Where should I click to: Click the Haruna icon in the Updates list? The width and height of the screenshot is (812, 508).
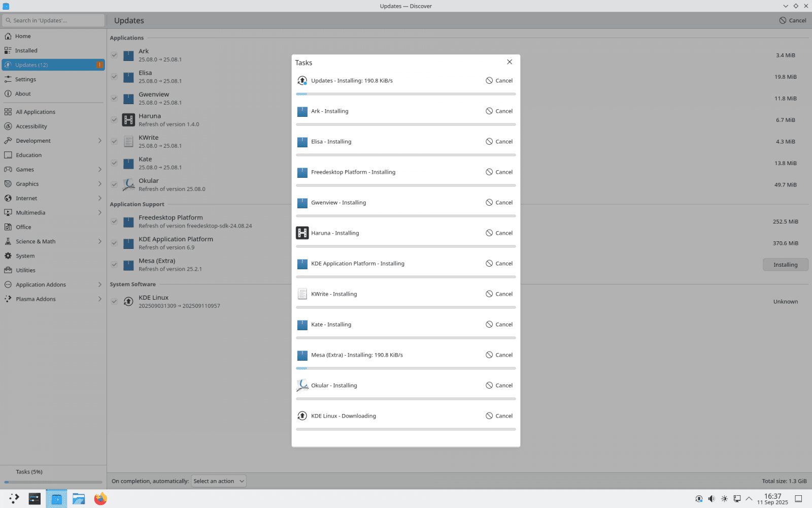coord(128,120)
